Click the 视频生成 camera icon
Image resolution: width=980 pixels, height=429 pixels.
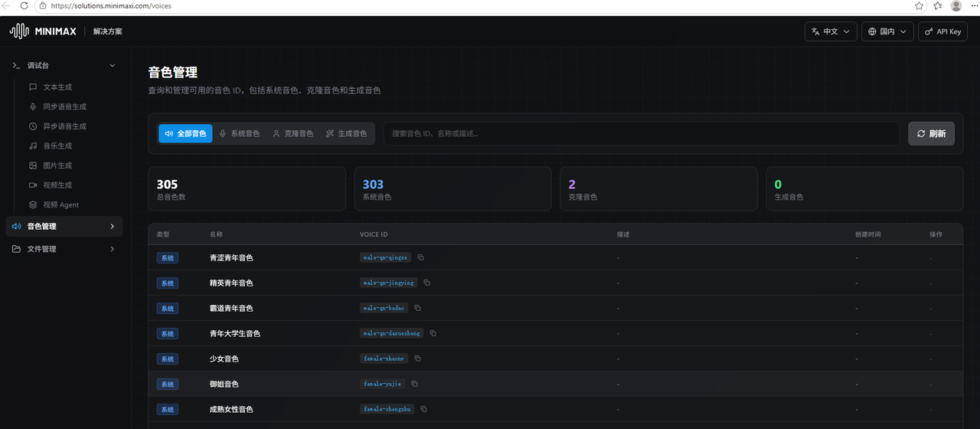[33, 185]
